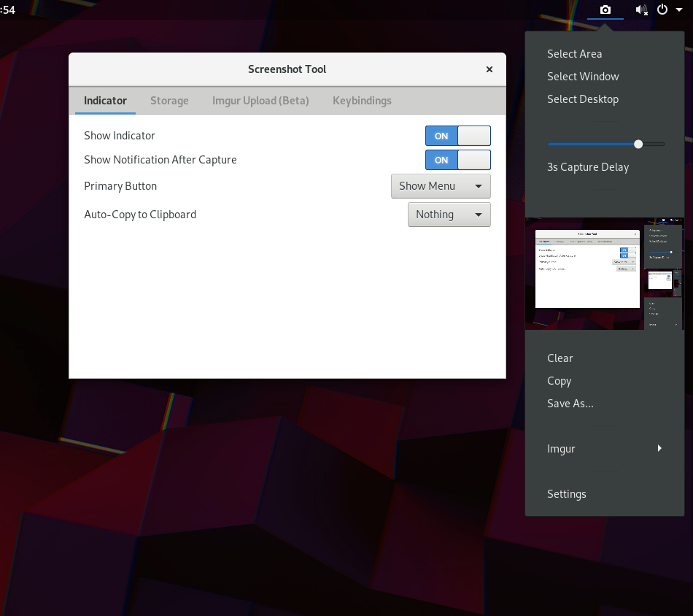The height and width of the screenshot is (616, 693).
Task: Open the Primary Button Show Menu dropdown
Action: point(441,186)
